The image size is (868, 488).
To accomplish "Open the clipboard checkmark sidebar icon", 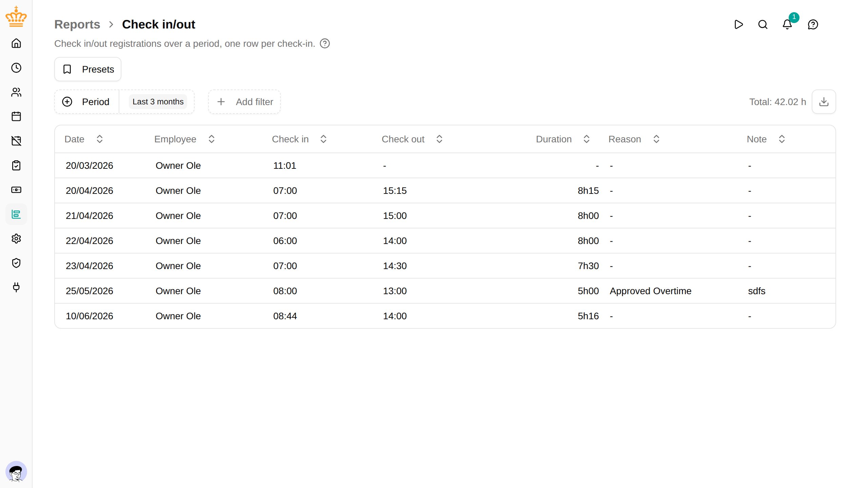I will tap(16, 165).
